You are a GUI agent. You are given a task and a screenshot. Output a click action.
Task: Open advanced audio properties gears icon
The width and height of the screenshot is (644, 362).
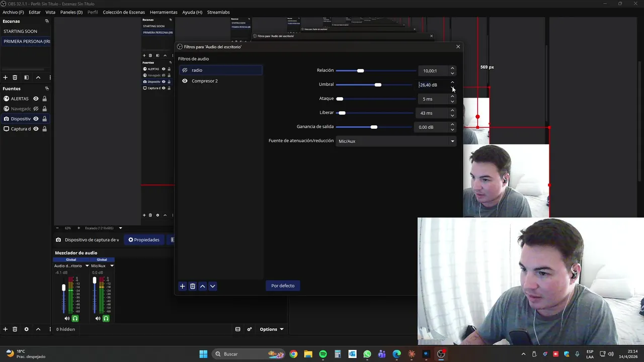[x=250, y=329]
